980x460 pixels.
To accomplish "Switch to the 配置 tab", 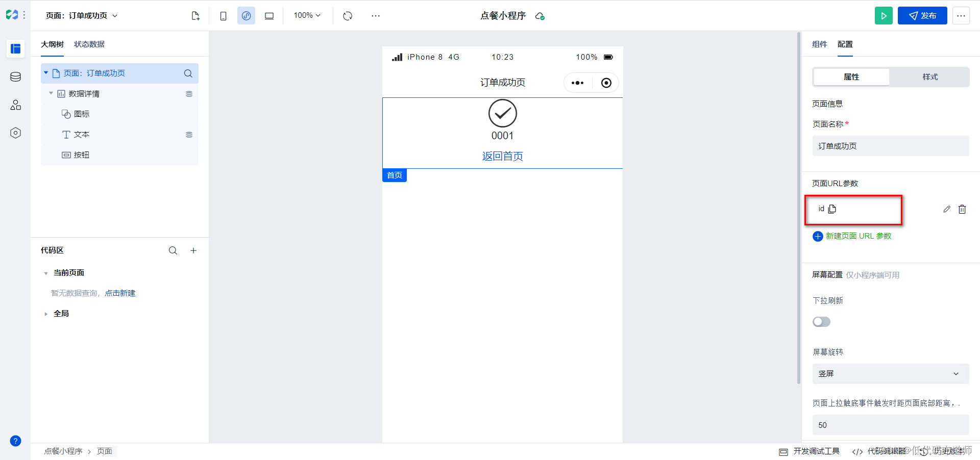I will [x=845, y=44].
